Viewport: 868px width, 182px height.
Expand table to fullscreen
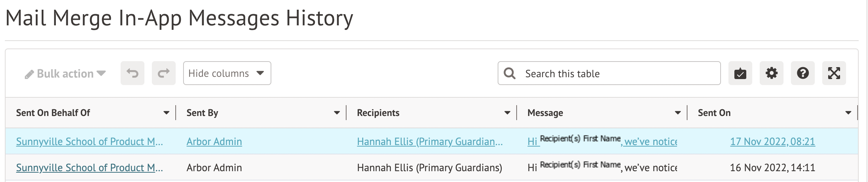pos(834,73)
